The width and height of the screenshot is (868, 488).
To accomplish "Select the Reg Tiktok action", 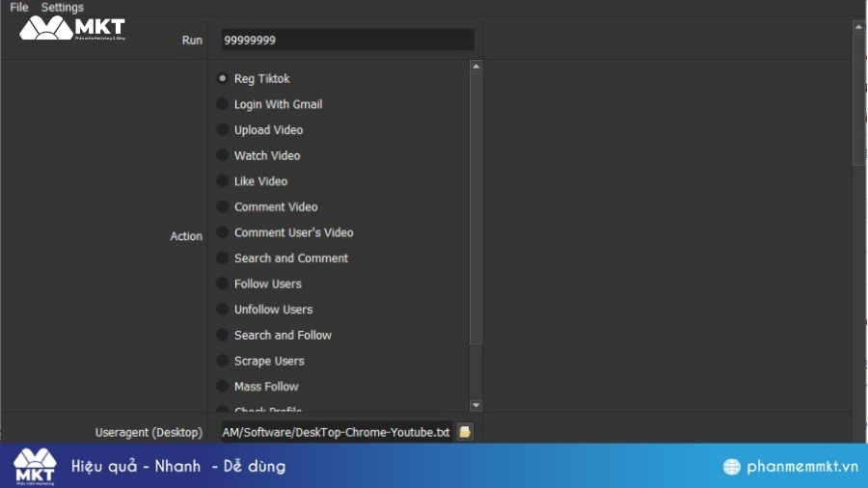I will [253, 78].
